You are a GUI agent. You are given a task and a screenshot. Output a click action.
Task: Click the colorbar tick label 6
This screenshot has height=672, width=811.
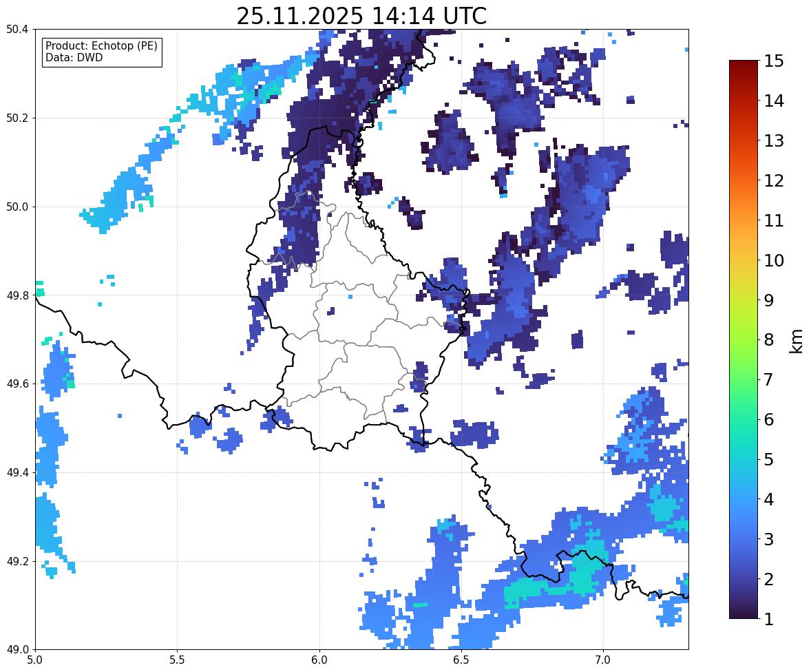click(x=769, y=419)
